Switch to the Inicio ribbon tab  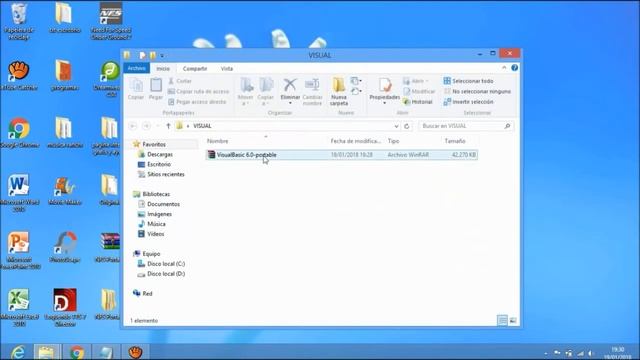[163, 69]
